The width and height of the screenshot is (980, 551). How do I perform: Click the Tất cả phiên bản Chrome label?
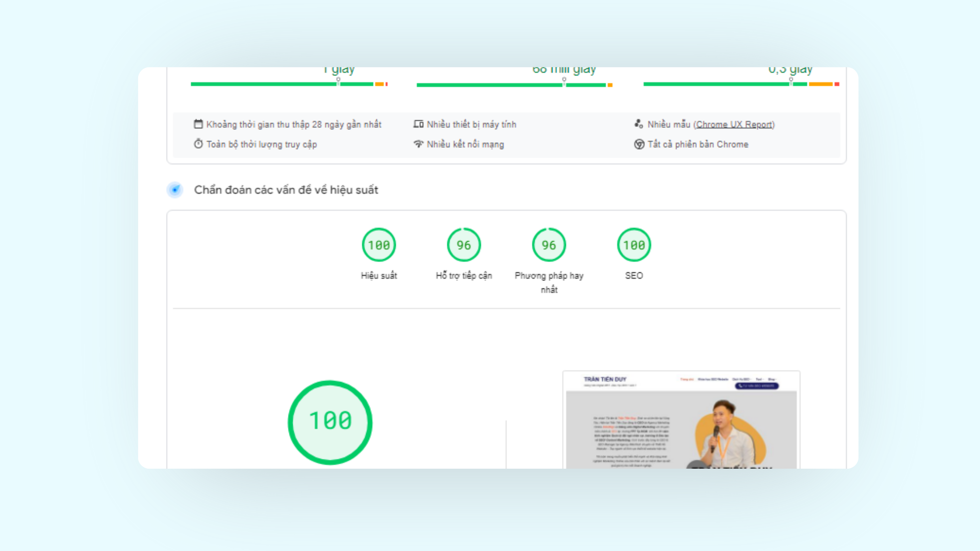[698, 145]
